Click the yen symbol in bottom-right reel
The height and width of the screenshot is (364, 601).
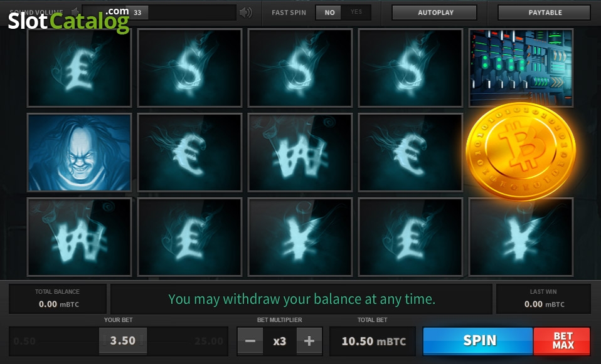(x=521, y=237)
